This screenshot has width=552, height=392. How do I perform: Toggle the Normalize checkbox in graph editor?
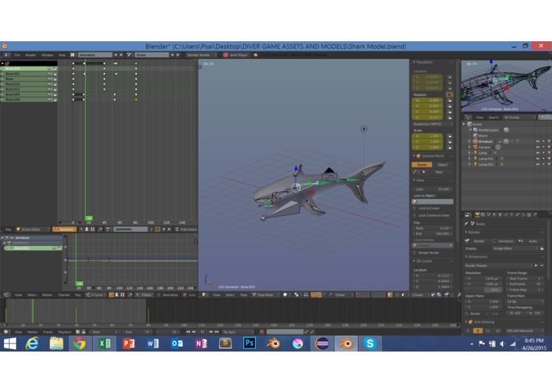click(159, 294)
